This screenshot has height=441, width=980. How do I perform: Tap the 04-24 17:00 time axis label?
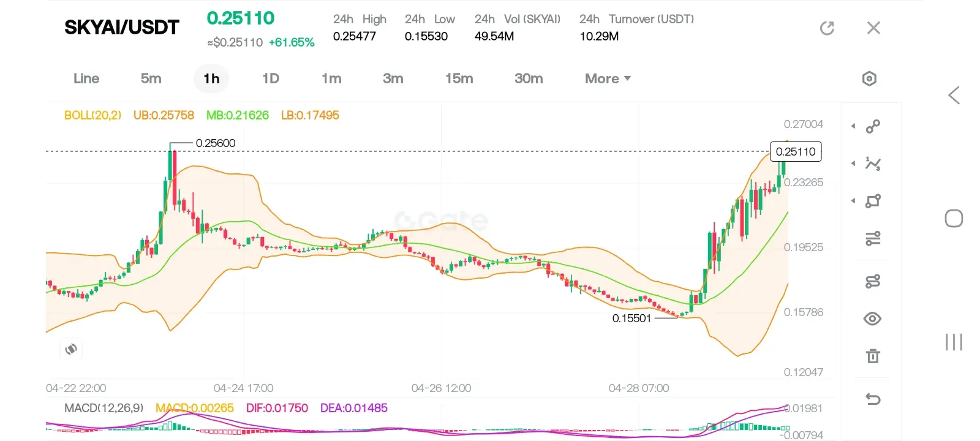tap(244, 388)
